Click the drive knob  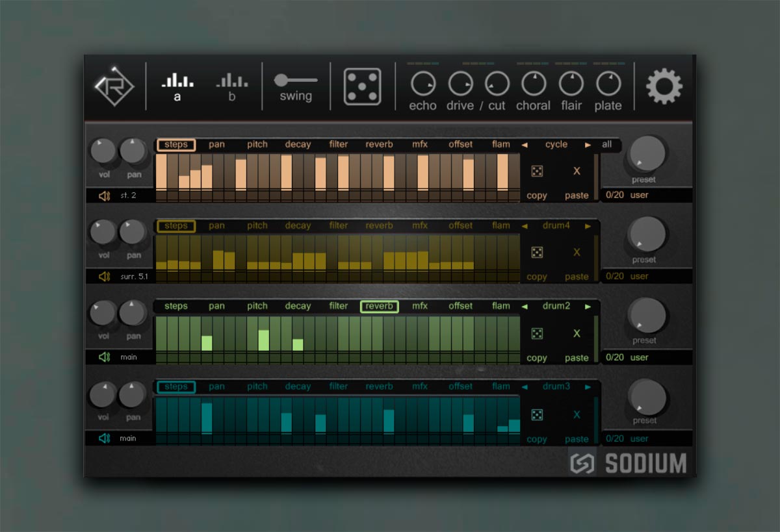[x=460, y=84]
